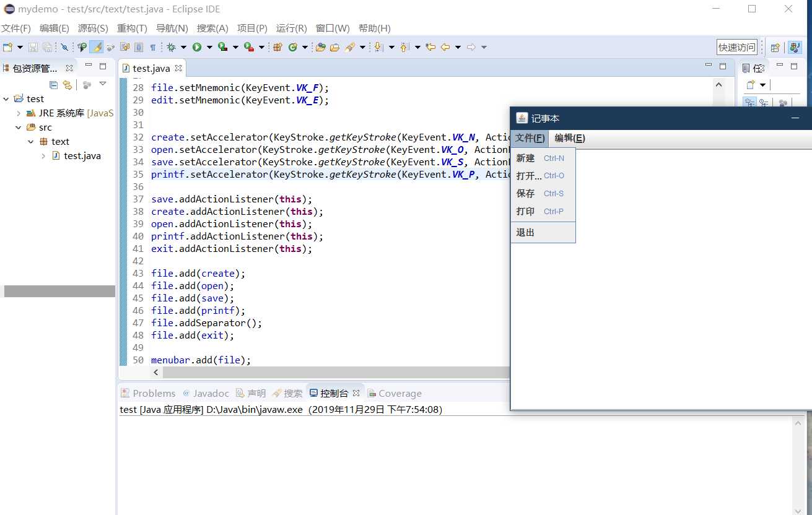Toggle Link with Editor in Package Explorer

click(x=68, y=85)
